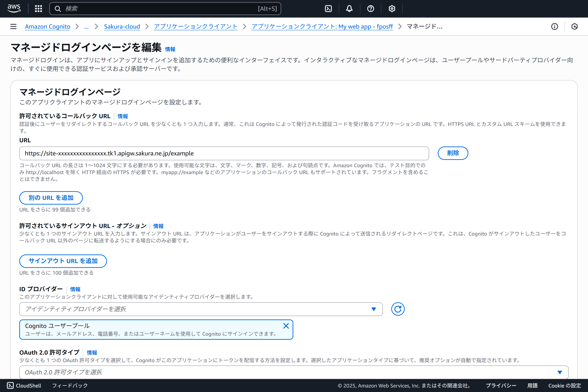The height and width of the screenshot is (392, 588).
Task: Click the マネージドログインページ section heading
Action: (x=70, y=92)
